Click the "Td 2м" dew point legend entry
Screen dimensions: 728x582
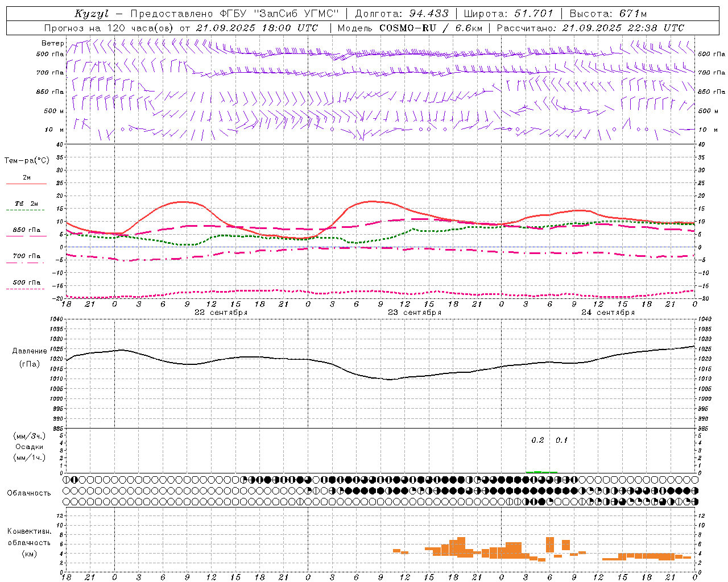[27, 203]
